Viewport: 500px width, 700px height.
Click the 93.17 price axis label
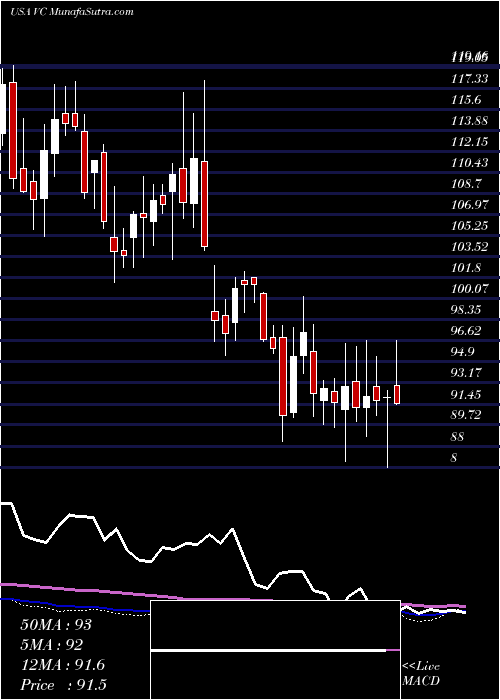click(466, 373)
